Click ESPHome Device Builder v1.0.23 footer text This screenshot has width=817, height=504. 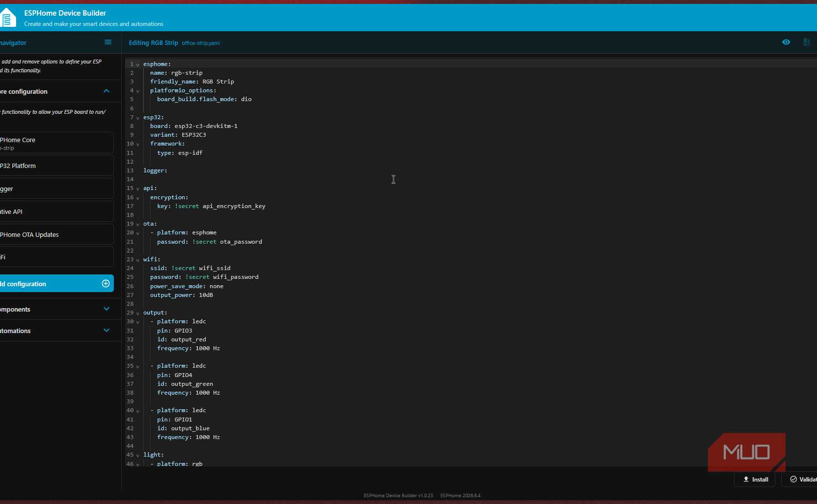pos(398,496)
